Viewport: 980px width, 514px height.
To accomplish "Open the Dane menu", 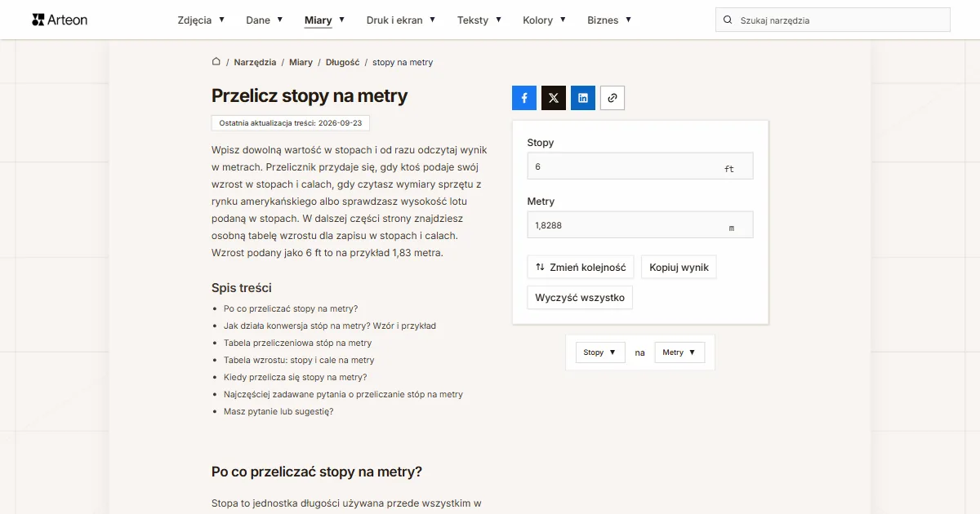I will tap(265, 20).
